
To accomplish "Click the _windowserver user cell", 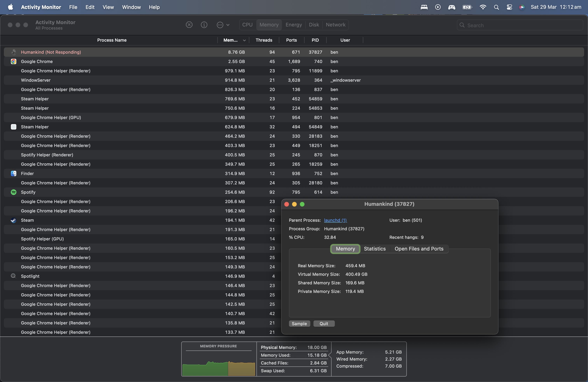I will click(345, 80).
